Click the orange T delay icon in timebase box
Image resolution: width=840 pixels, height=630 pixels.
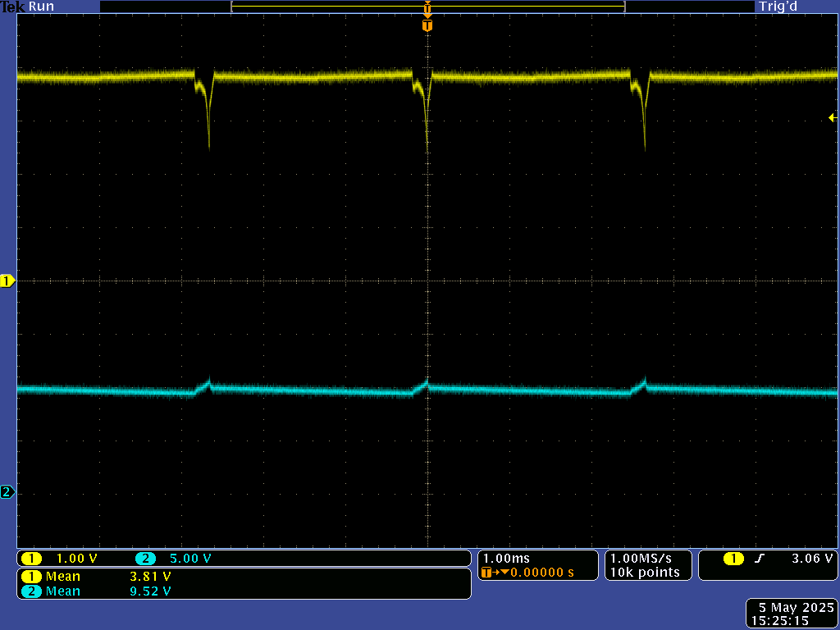point(486,573)
